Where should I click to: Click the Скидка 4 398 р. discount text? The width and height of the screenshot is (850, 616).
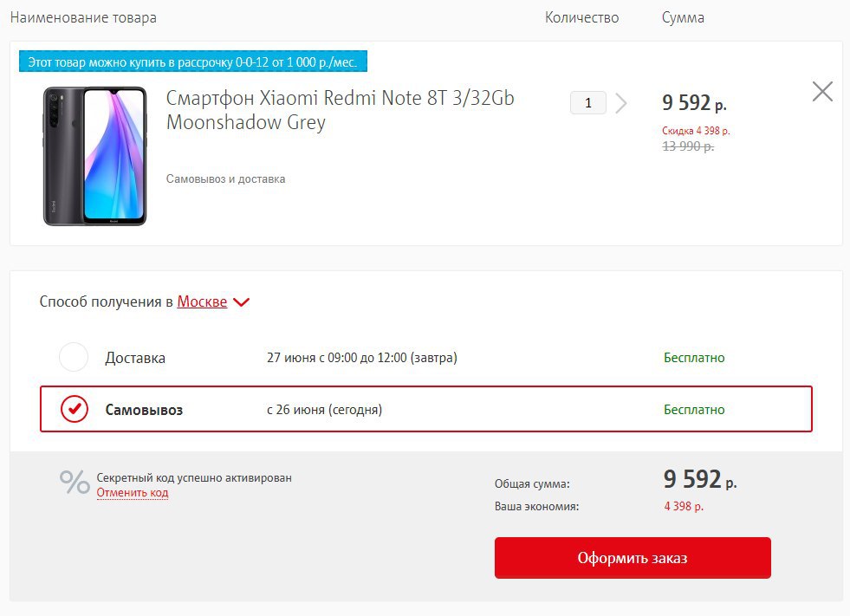(696, 131)
